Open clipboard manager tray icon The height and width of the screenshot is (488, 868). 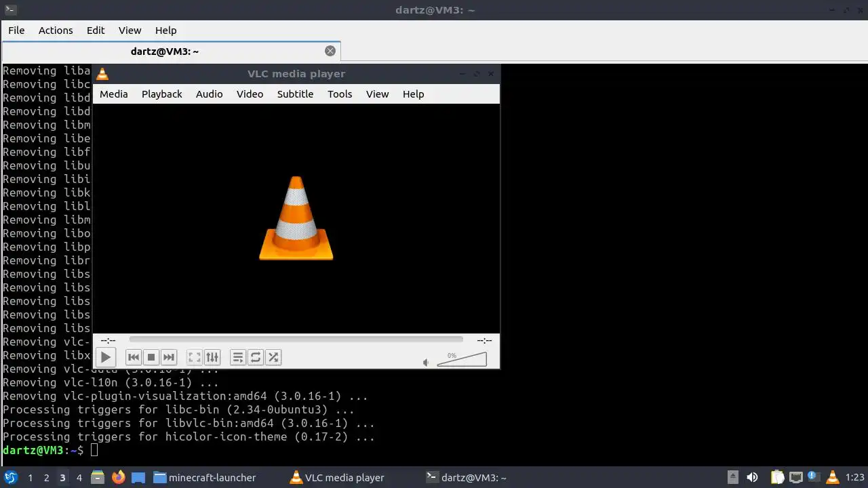point(777,478)
